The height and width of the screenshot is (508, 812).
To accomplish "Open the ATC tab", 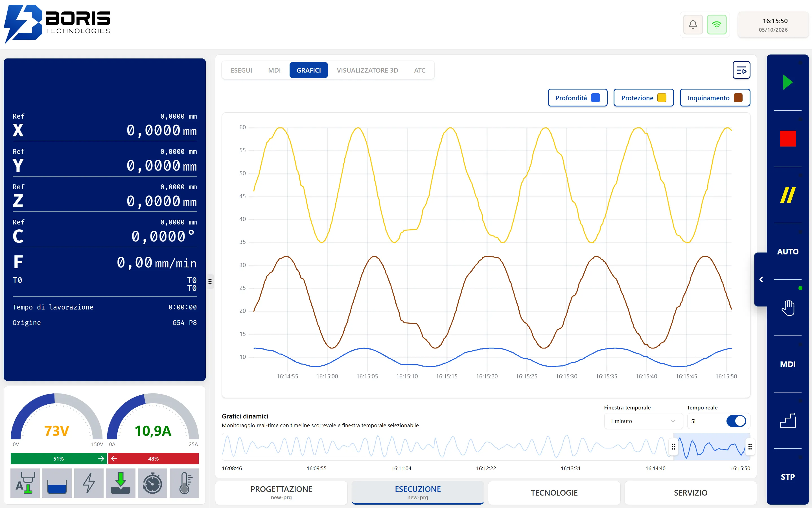I will click(x=419, y=70).
